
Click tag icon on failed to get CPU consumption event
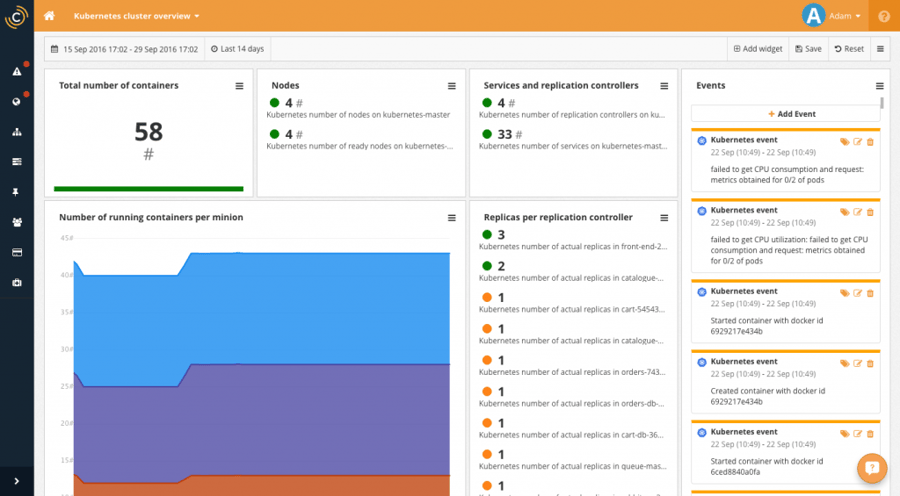pyautogui.click(x=844, y=142)
